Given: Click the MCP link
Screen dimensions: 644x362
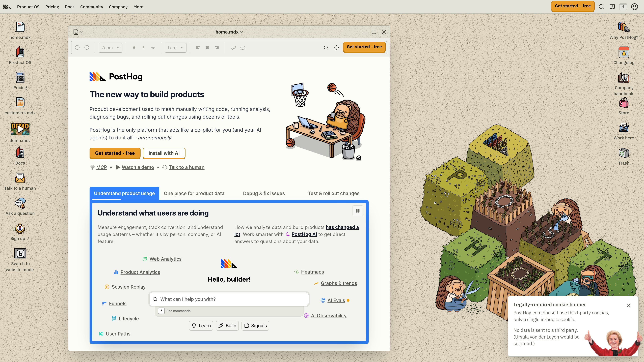Looking at the screenshot, I should click(x=101, y=167).
